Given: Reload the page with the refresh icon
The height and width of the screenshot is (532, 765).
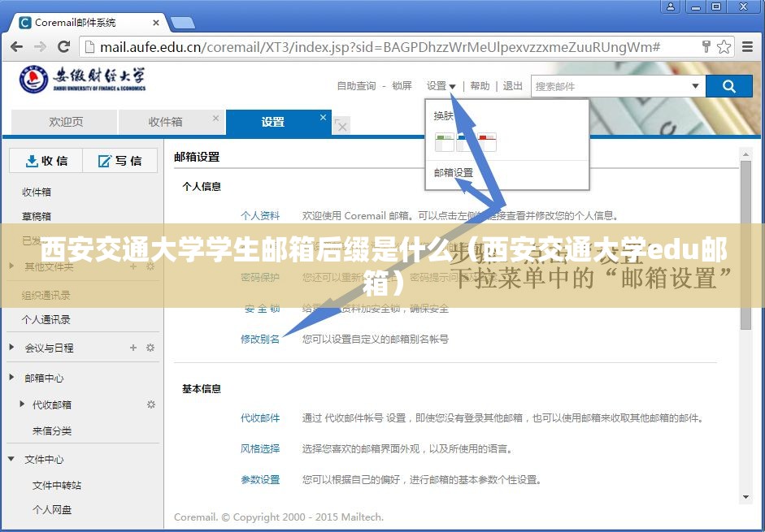Looking at the screenshot, I should (x=63, y=47).
